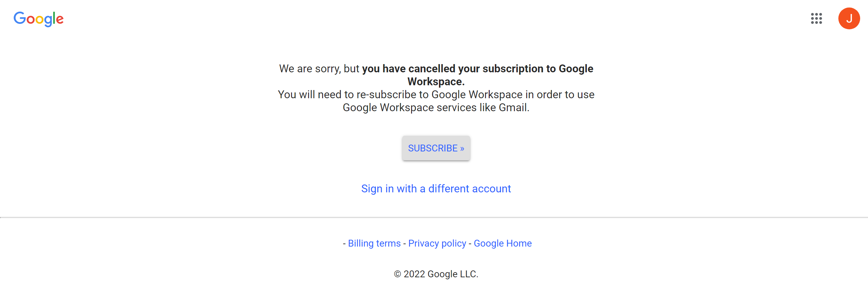This screenshot has width=868, height=295.
Task: Click the "2022 Google LLC." copyright text
Action: pyautogui.click(x=441, y=274)
